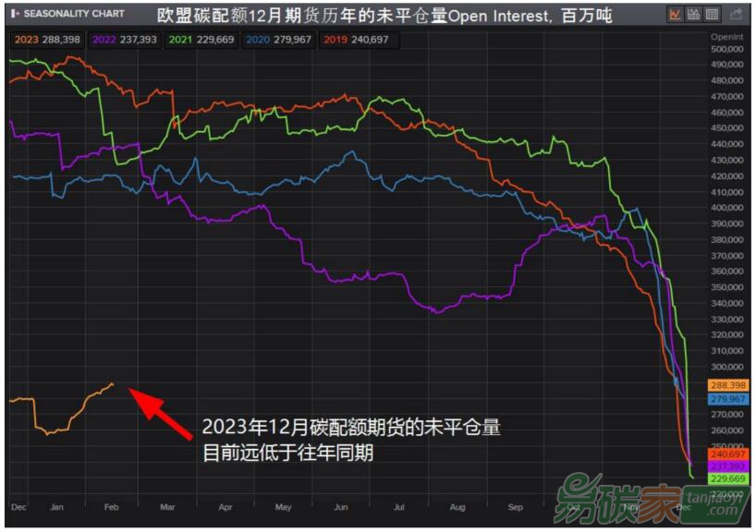Click the Jun label on time axis

tap(339, 507)
